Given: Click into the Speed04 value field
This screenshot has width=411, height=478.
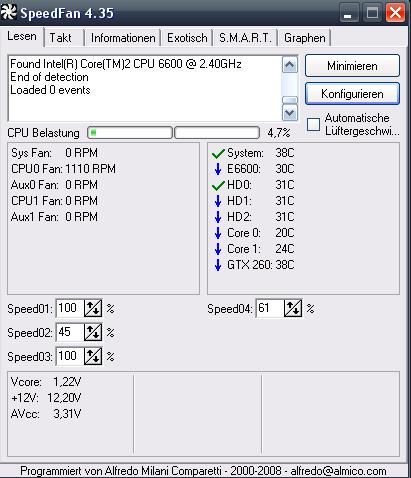Looking at the screenshot, I should (x=270, y=308).
